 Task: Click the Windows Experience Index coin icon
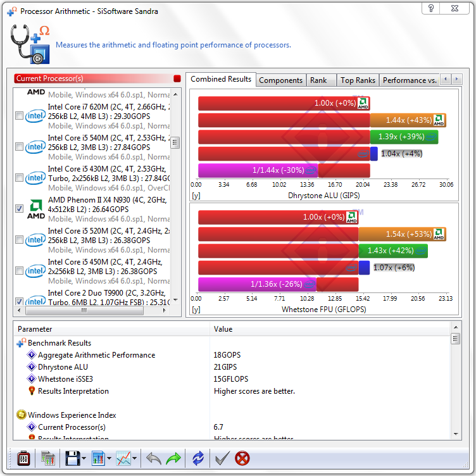tap(22, 415)
